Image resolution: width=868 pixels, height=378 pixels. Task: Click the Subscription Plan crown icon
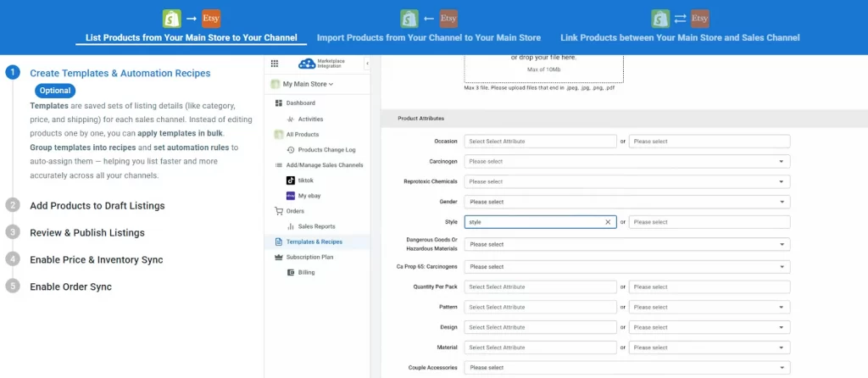[x=278, y=257]
